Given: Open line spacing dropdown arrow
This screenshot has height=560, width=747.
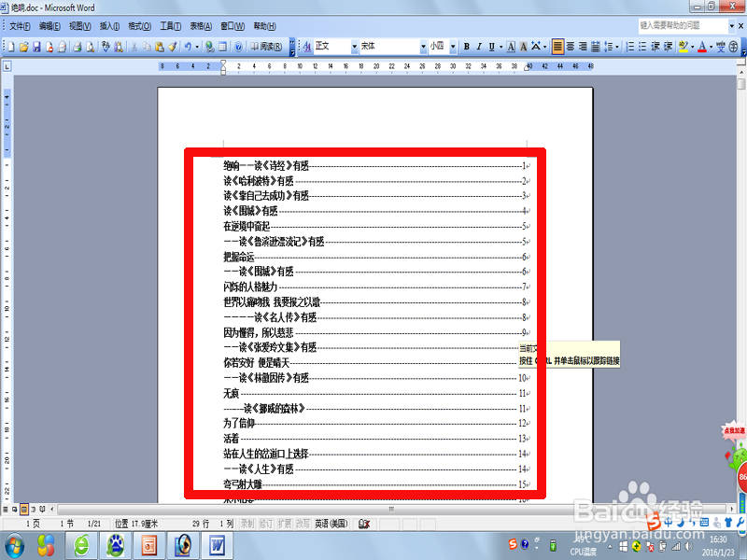Looking at the screenshot, I should pos(617,47).
